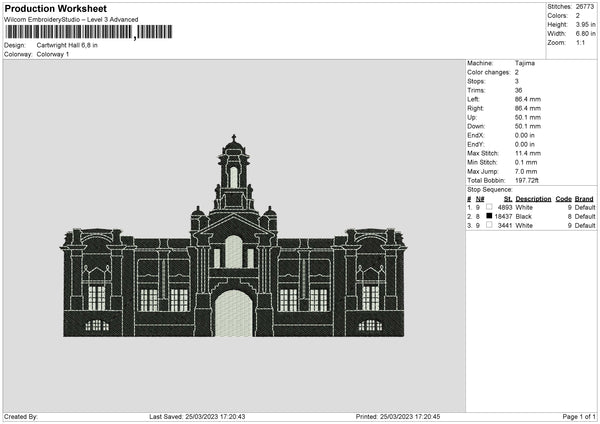Click the N# column header

(x=478, y=198)
